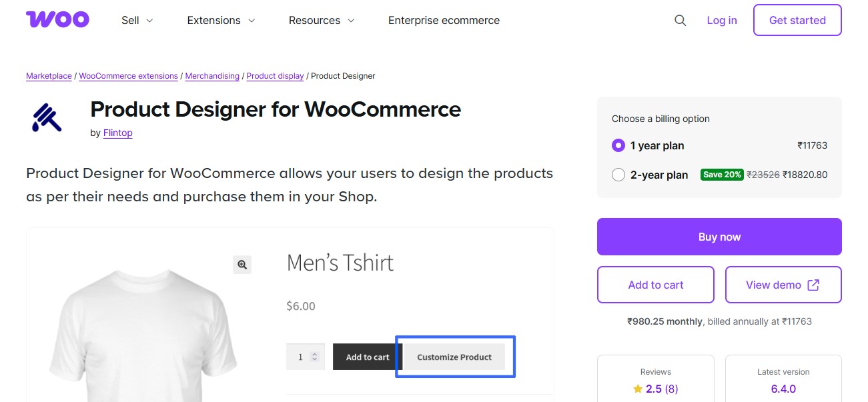Image resolution: width=868 pixels, height=402 pixels.
Task: Click the Product Designer plugin logo icon
Action: tap(46, 118)
